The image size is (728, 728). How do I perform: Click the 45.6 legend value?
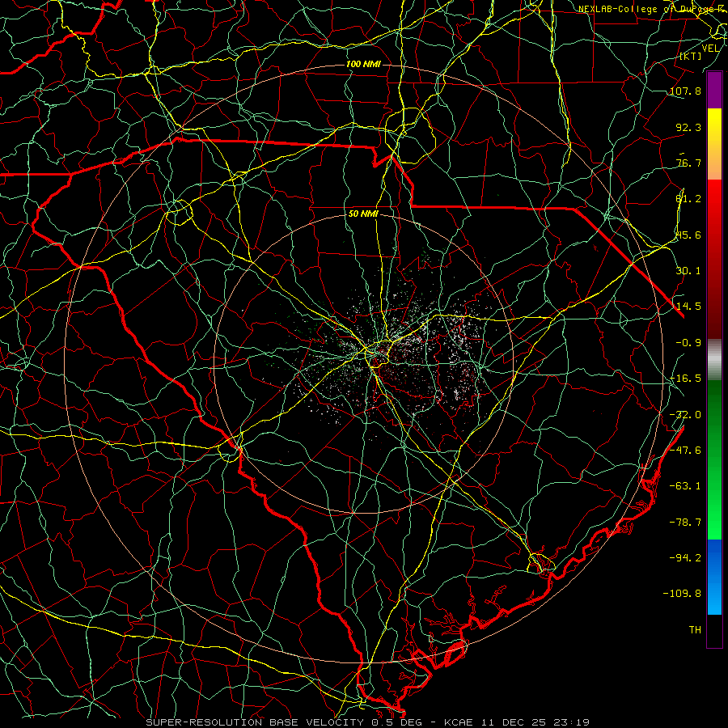688,235
